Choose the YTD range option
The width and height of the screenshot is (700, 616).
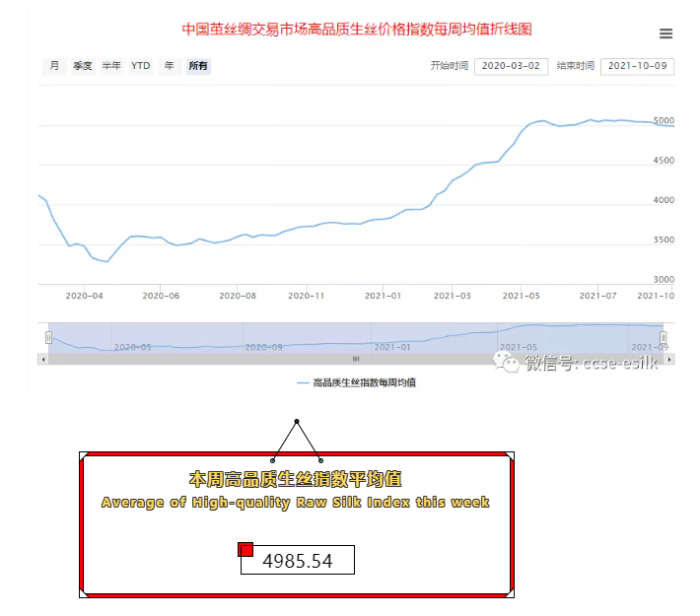(141, 66)
